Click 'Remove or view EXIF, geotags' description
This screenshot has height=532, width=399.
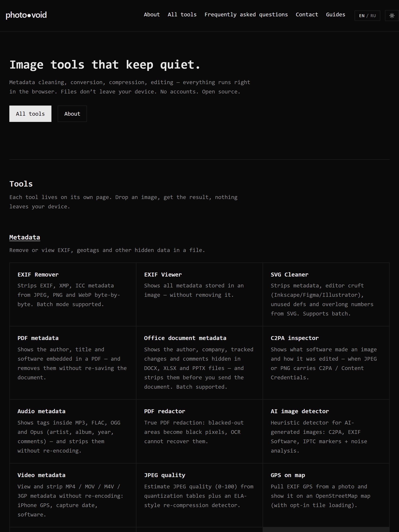[x=107, y=250]
